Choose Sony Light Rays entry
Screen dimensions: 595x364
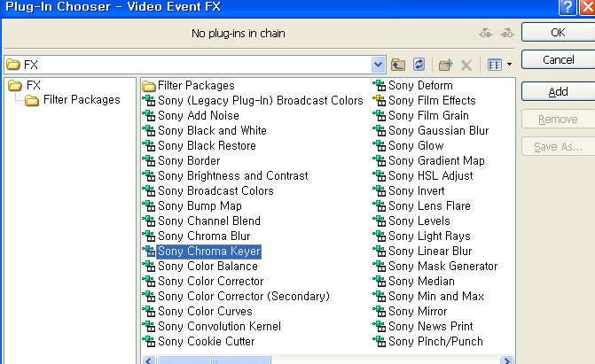tap(429, 236)
